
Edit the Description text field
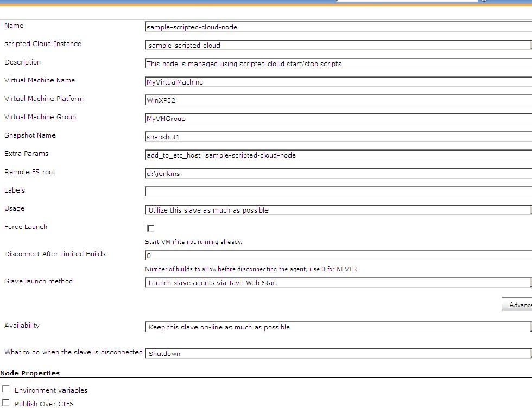click(338, 63)
